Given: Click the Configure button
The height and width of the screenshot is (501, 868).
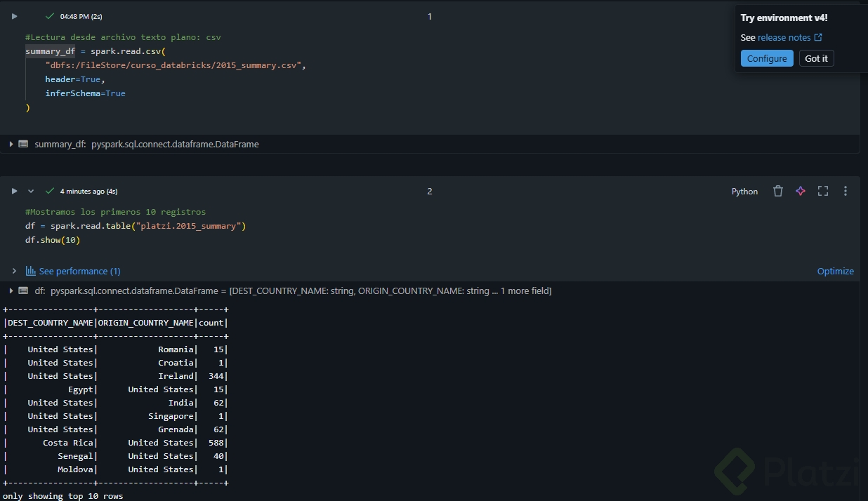Looking at the screenshot, I should tap(767, 58).
